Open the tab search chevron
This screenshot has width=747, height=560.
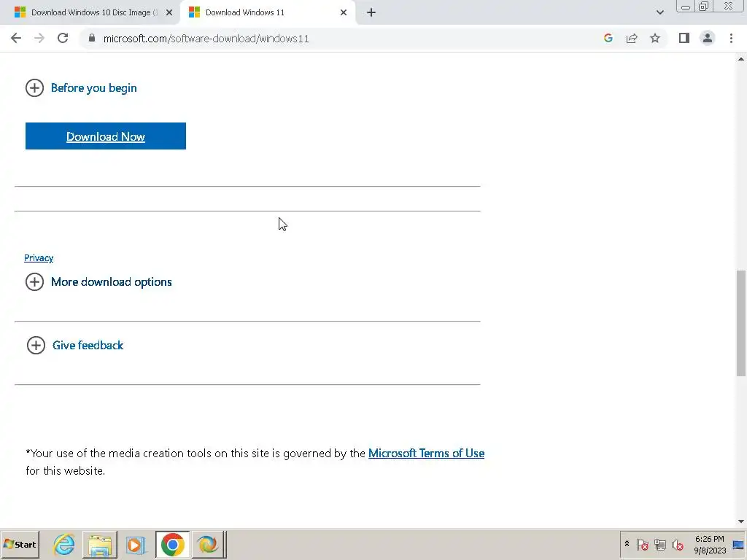tap(659, 12)
